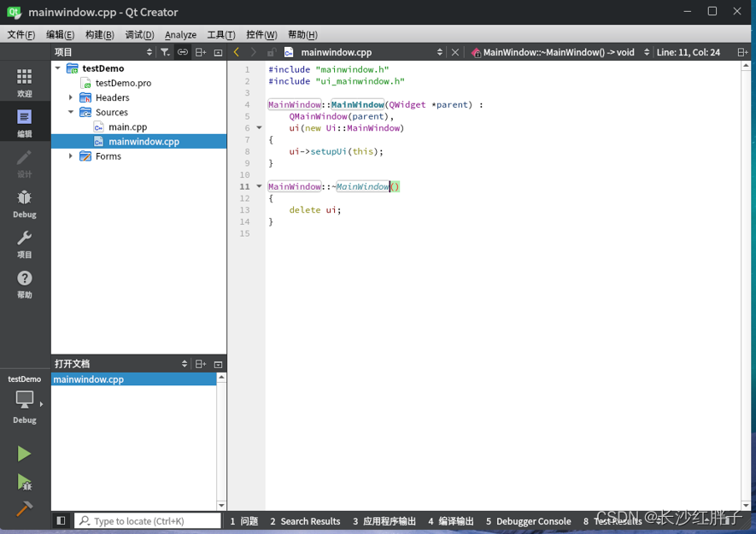Open the 文件(F) menu
This screenshot has width=756, height=534.
click(21, 35)
